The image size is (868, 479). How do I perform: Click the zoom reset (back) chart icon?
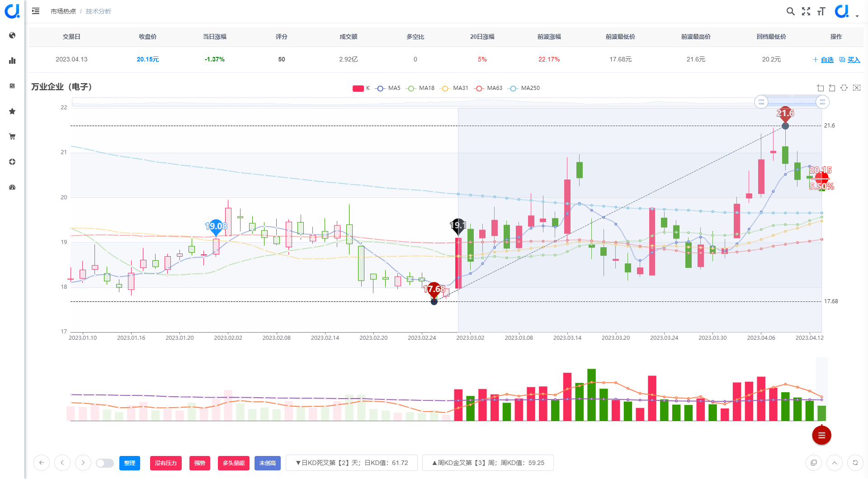[832, 88]
